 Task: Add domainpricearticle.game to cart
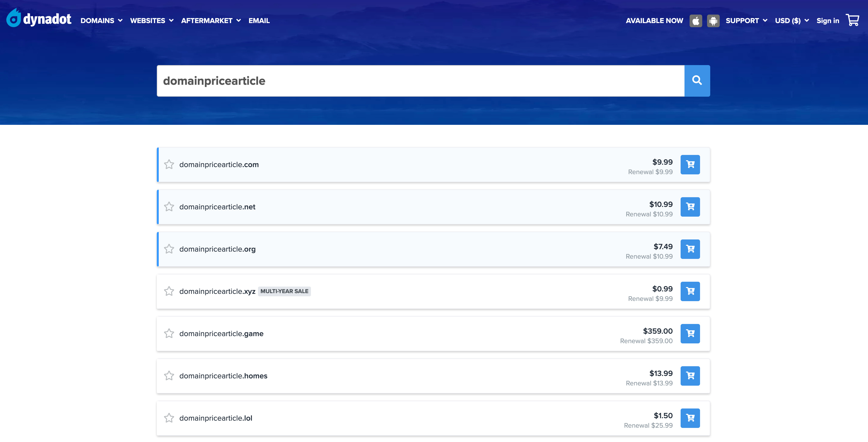point(690,333)
